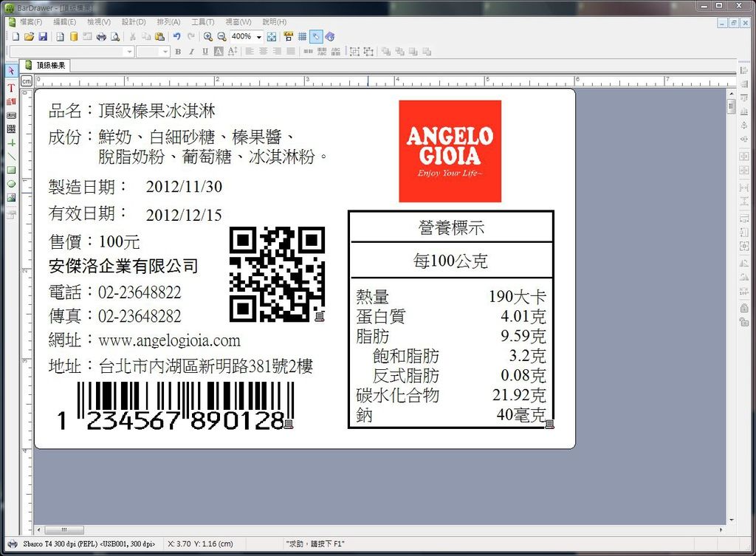Create a new label document
The image size is (756, 556).
pyautogui.click(x=16, y=37)
